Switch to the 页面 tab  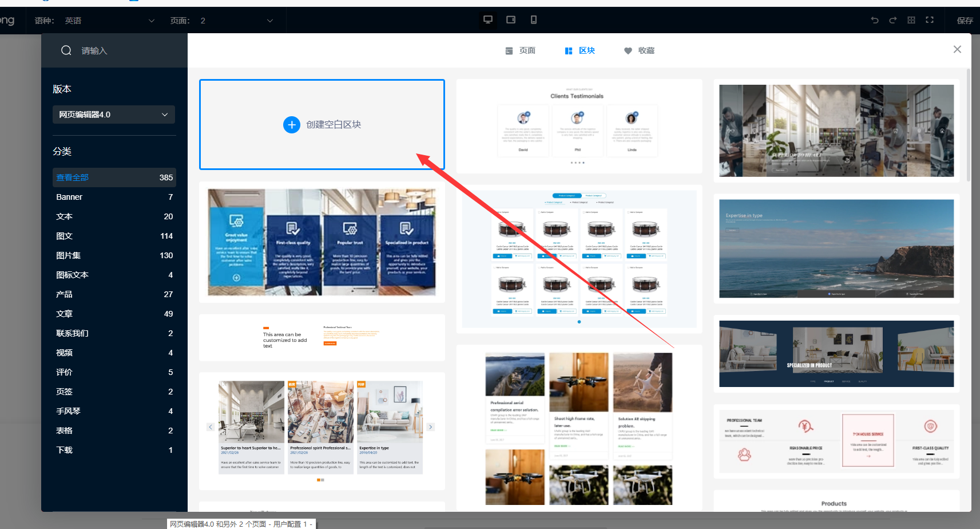coord(521,50)
